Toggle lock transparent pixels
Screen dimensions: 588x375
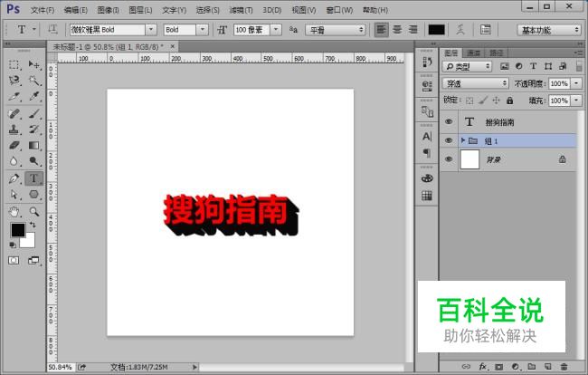pos(469,101)
